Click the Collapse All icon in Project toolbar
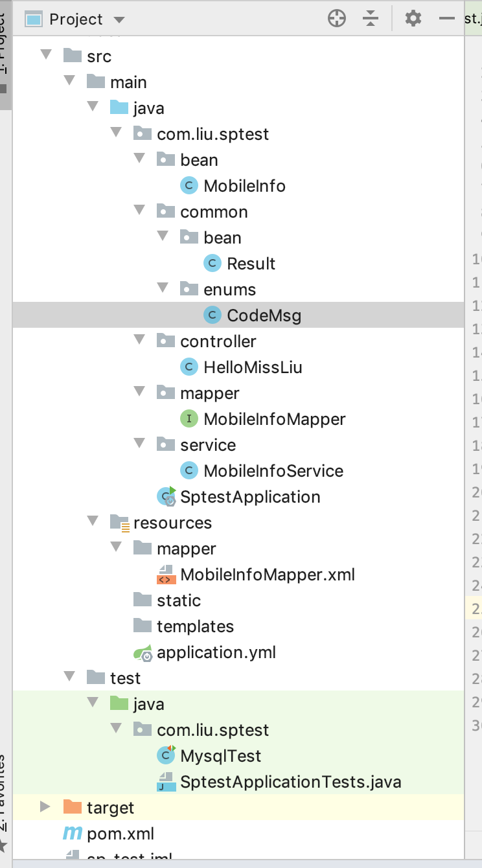 [x=371, y=19]
